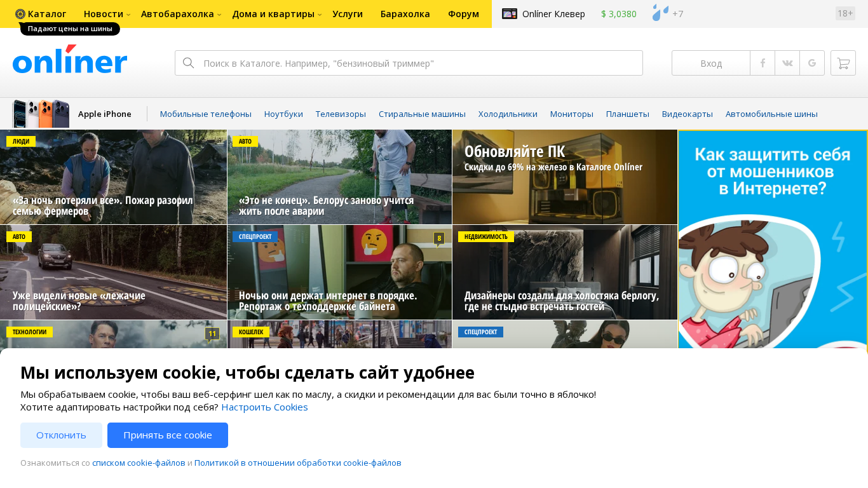Click the Onliner Клевер card icon
The image size is (868, 488).
coord(510,13)
